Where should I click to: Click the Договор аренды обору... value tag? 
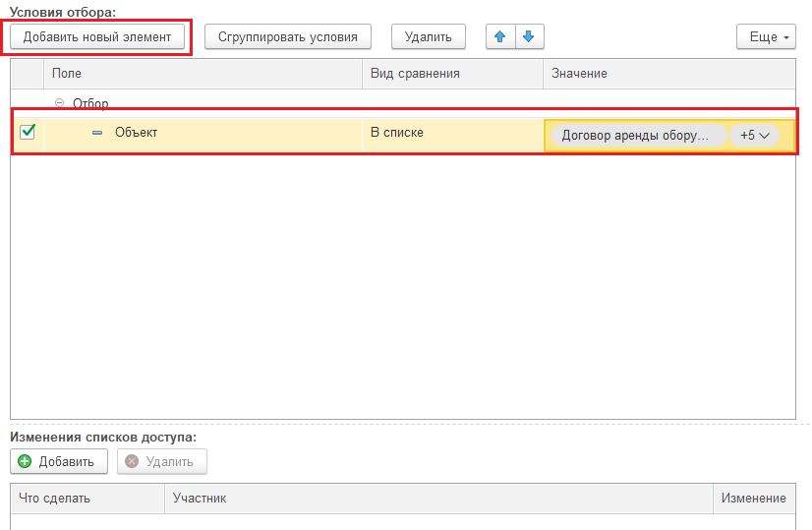(636, 136)
